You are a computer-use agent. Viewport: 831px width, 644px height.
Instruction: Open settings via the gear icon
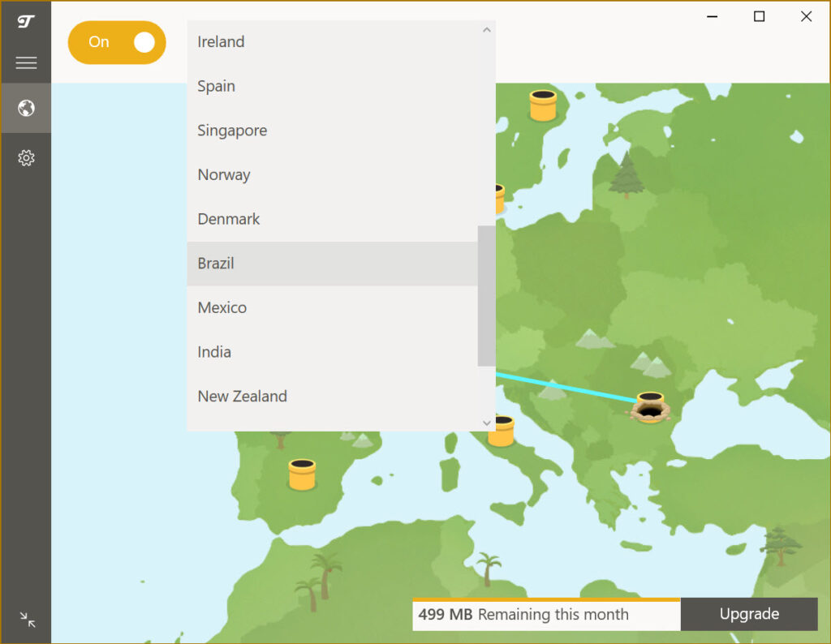pos(26,158)
